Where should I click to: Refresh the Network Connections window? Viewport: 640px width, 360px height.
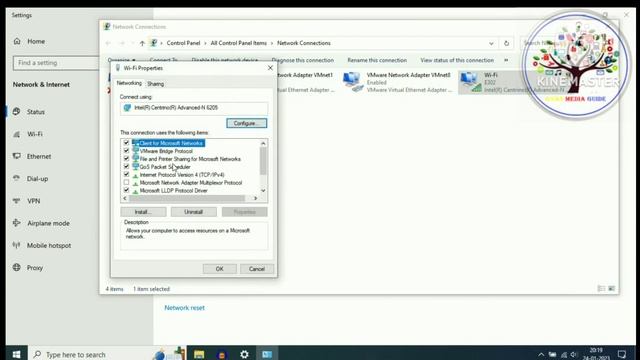coord(507,43)
